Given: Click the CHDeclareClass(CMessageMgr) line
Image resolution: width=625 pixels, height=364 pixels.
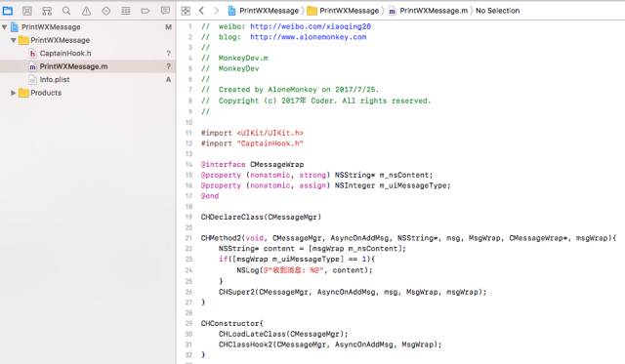Looking at the screenshot, I should [x=261, y=217].
